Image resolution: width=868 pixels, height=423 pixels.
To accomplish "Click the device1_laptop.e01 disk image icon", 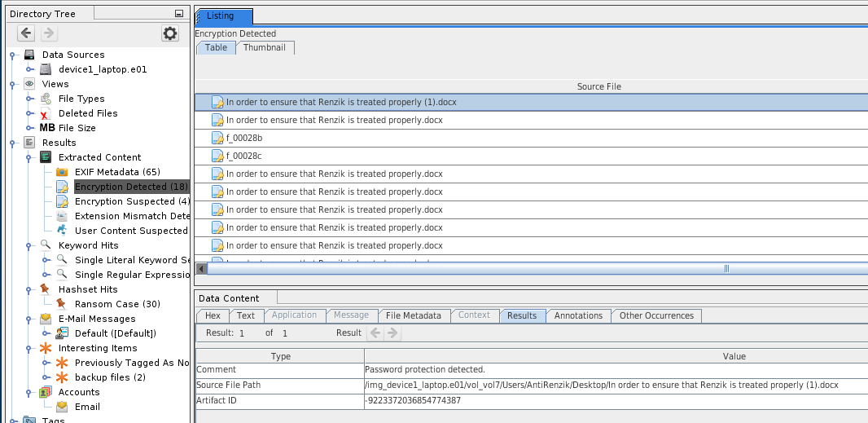I will coord(46,69).
